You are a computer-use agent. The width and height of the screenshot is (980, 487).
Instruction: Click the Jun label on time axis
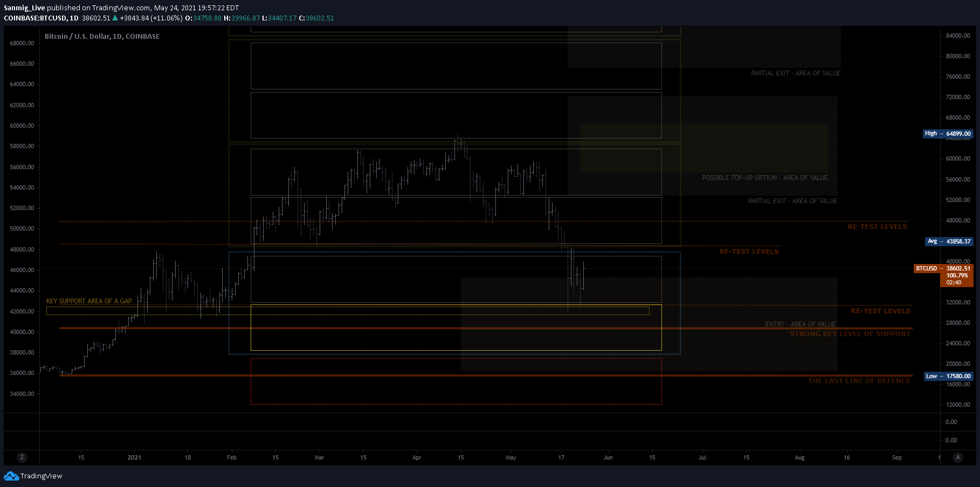coord(608,457)
